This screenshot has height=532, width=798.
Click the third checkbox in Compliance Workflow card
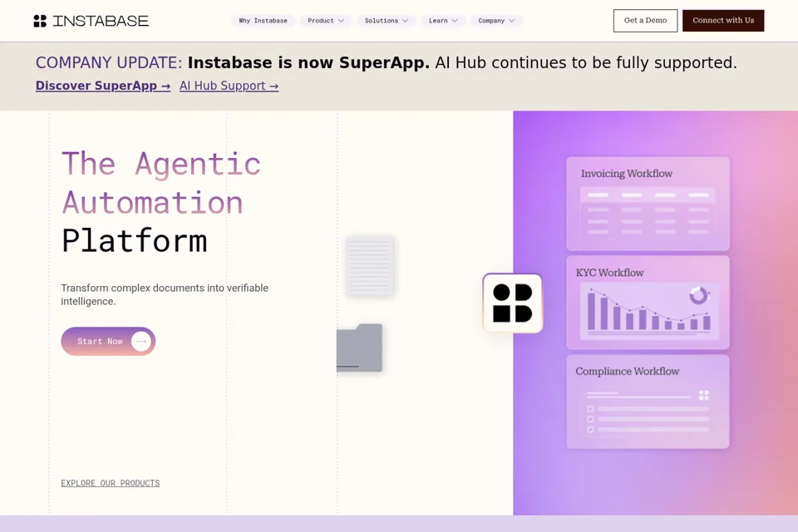590,429
